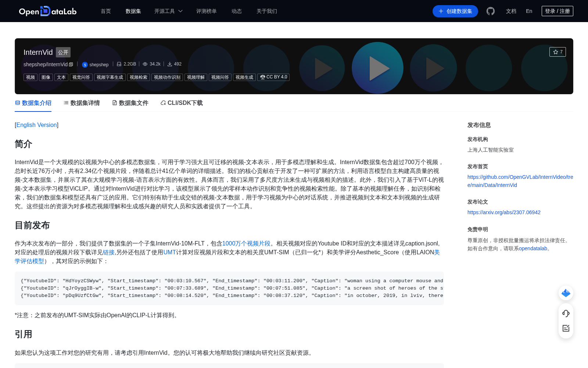Click the 目前发布 heading
The width and height of the screenshot is (588, 368).
click(32, 225)
